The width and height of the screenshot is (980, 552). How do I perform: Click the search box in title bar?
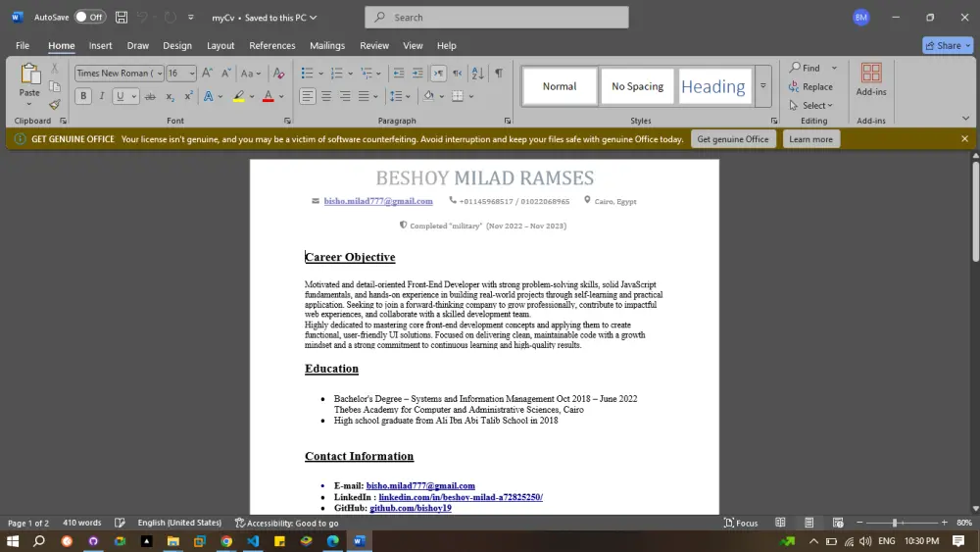(496, 18)
